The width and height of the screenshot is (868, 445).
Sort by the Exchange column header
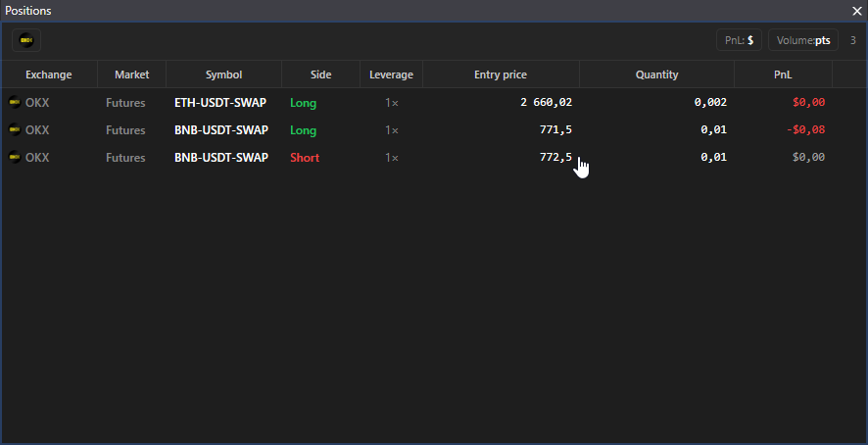point(49,74)
